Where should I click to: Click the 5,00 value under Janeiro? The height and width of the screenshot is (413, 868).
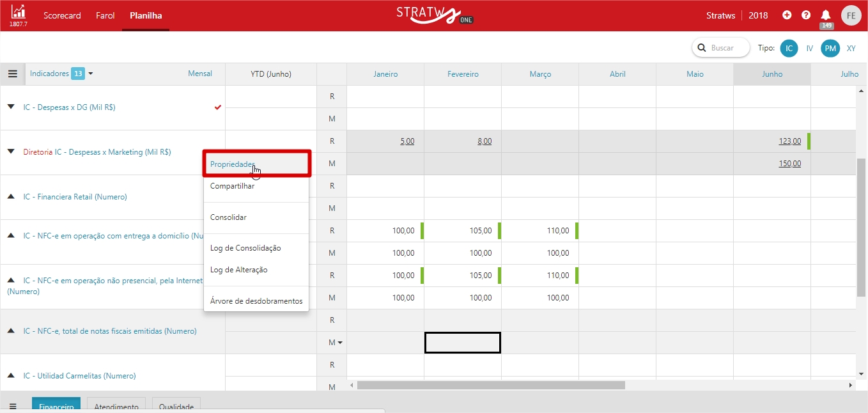tap(407, 141)
